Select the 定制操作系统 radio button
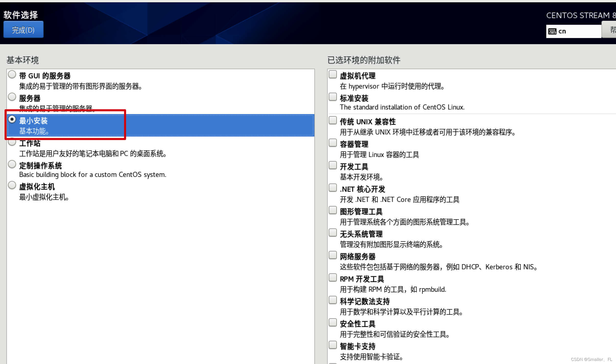The width and height of the screenshot is (616, 364). click(x=12, y=164)
